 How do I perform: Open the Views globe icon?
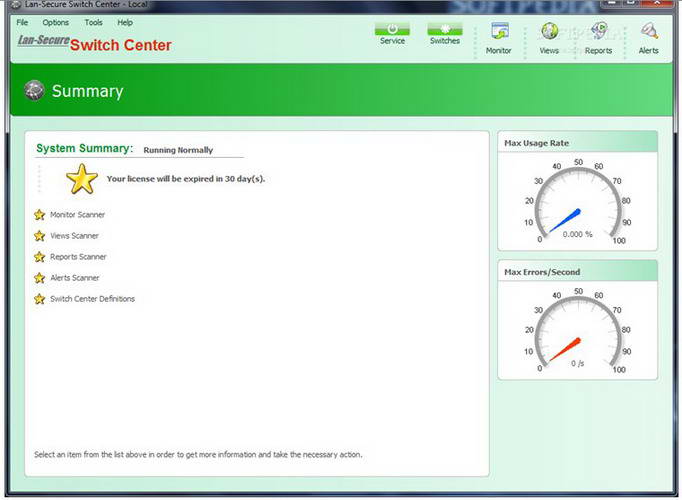[550, 31]
